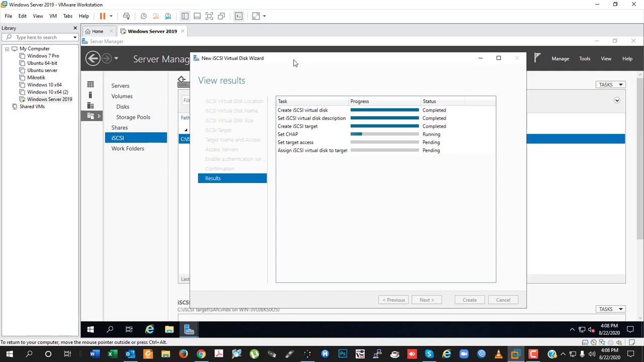Viewport: 644px width, 362px height.
Task: Click the Cancel button in the wizard
Action: pyautogui.click(x=503, y=300)
